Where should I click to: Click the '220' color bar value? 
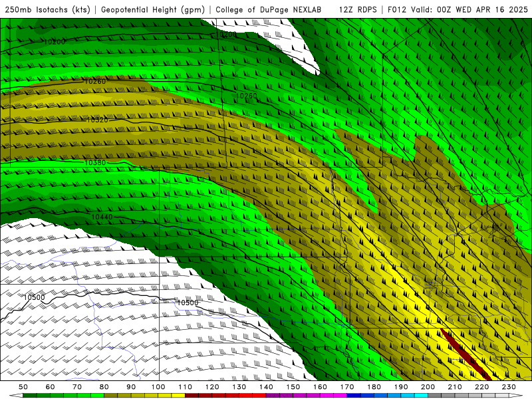(x=481, y=387)
